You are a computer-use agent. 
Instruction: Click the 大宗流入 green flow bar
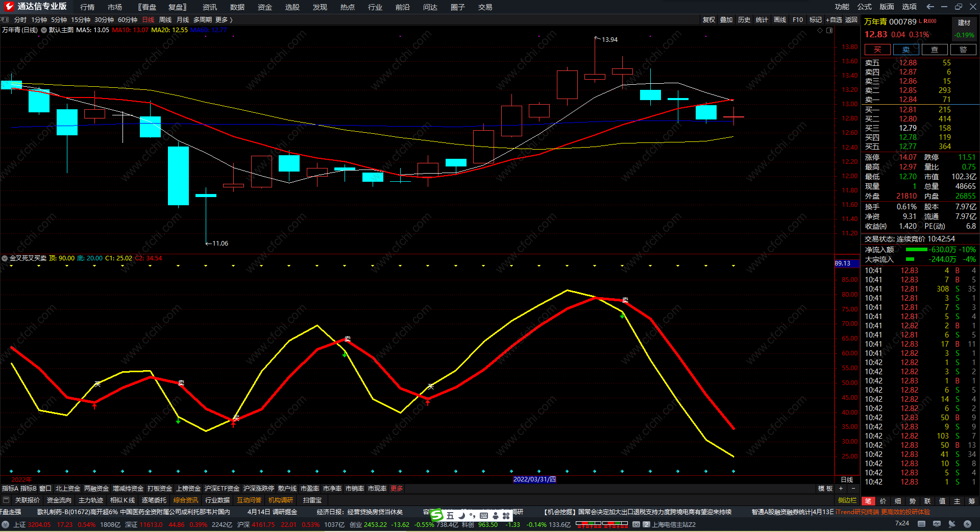[x=910, y=259]
